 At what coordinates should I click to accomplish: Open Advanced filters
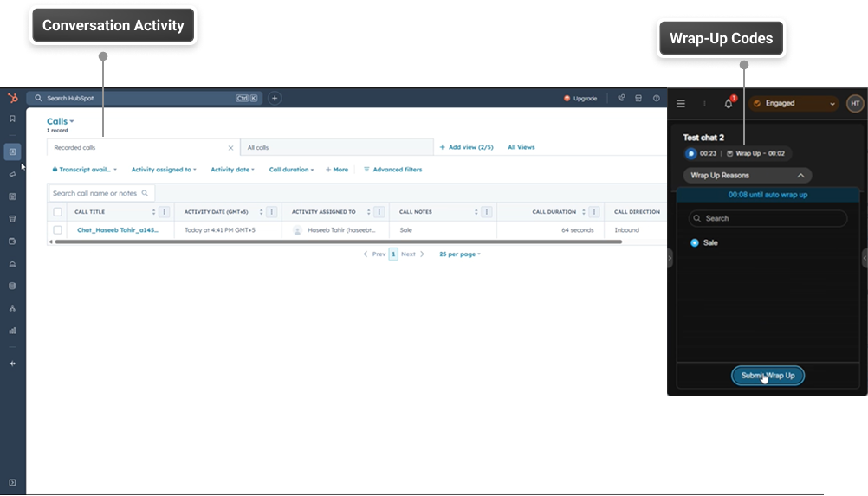coord(393,170)
